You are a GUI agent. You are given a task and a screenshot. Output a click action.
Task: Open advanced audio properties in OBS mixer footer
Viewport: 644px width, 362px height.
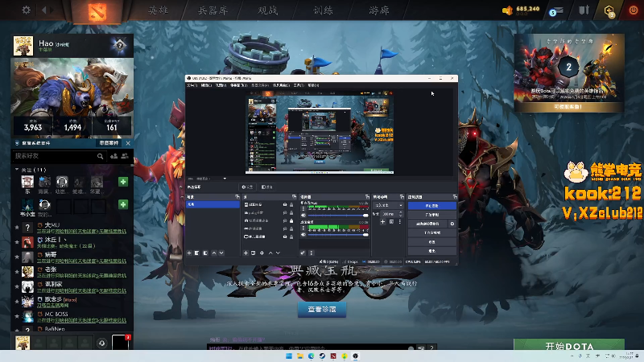point(303,253)
